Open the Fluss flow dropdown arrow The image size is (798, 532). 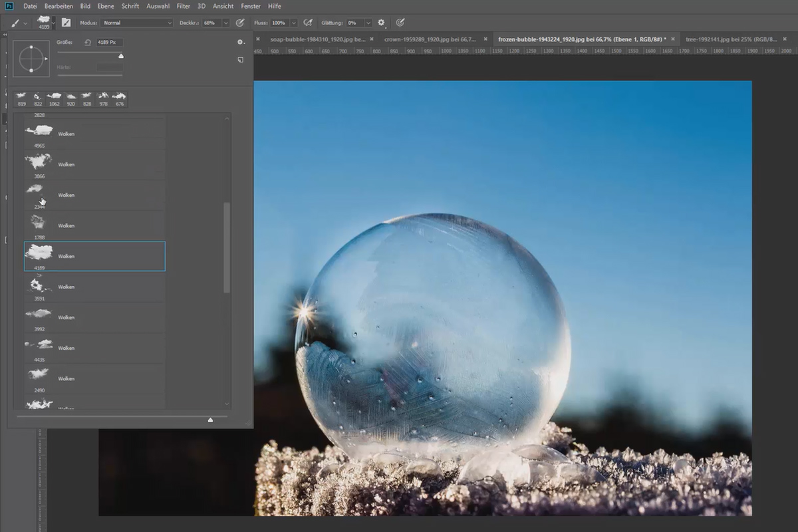point(293,23)
